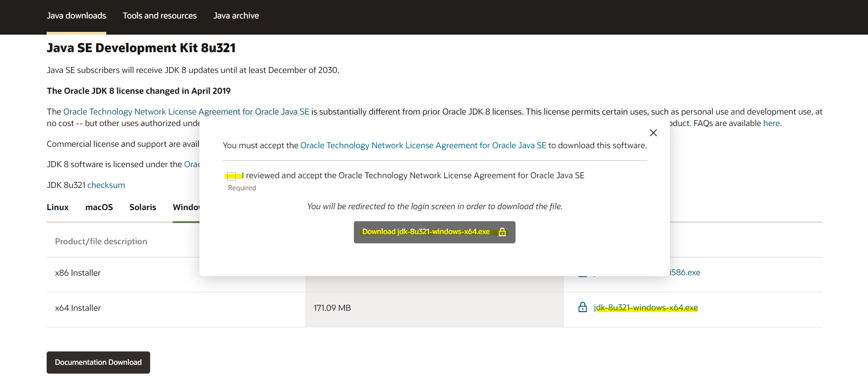Close the license agreement dialog
The width and height of the screenshot is (868, 381).
click(653, 133)
